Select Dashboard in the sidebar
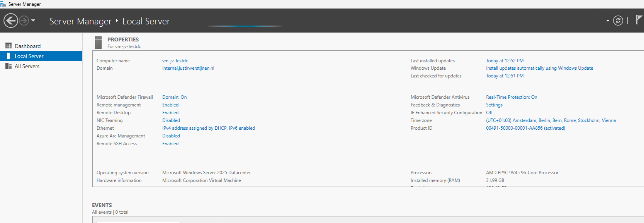 coord(27,46)
